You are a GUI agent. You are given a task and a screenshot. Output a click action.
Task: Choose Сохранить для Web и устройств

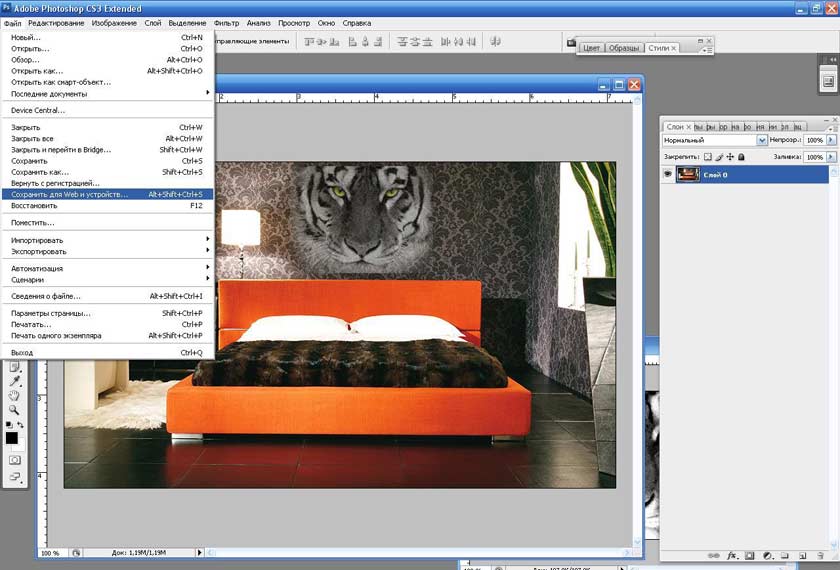[x=70, y=195]
